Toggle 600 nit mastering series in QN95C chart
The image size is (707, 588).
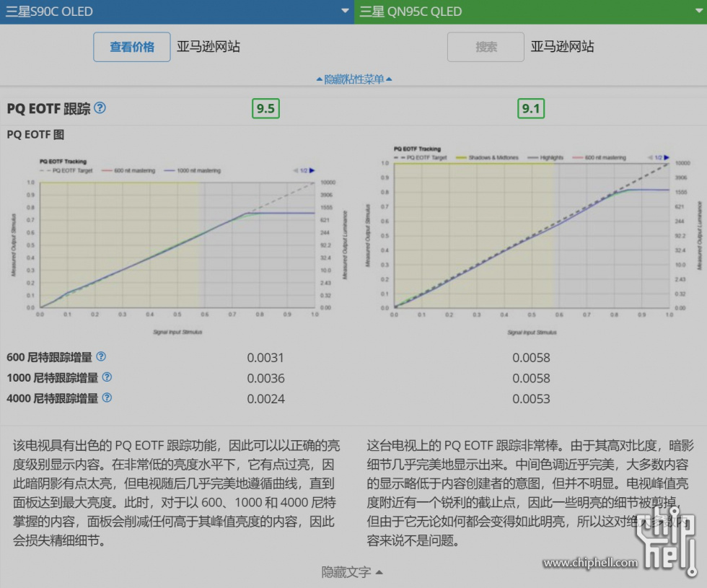600,157
